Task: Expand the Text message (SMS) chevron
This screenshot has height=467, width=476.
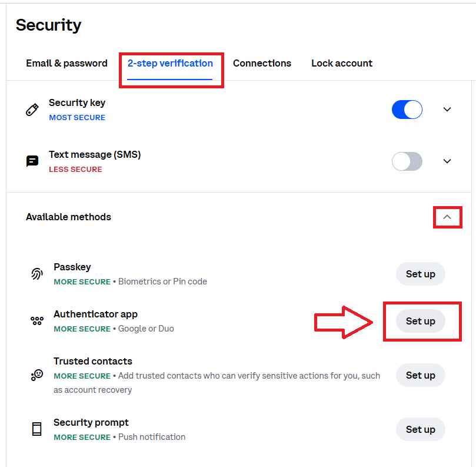Action: (447, 161)
